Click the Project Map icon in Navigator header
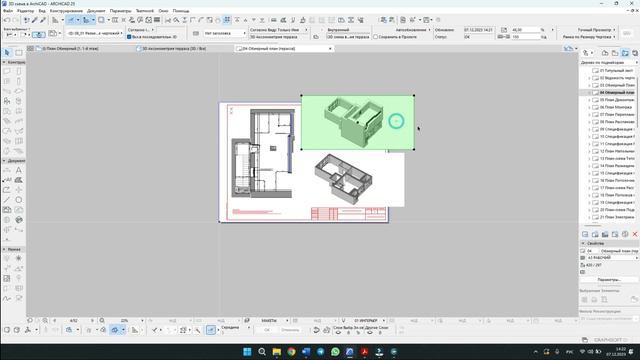The width and height of the screenshot is (640, 360). pos(605,53)
